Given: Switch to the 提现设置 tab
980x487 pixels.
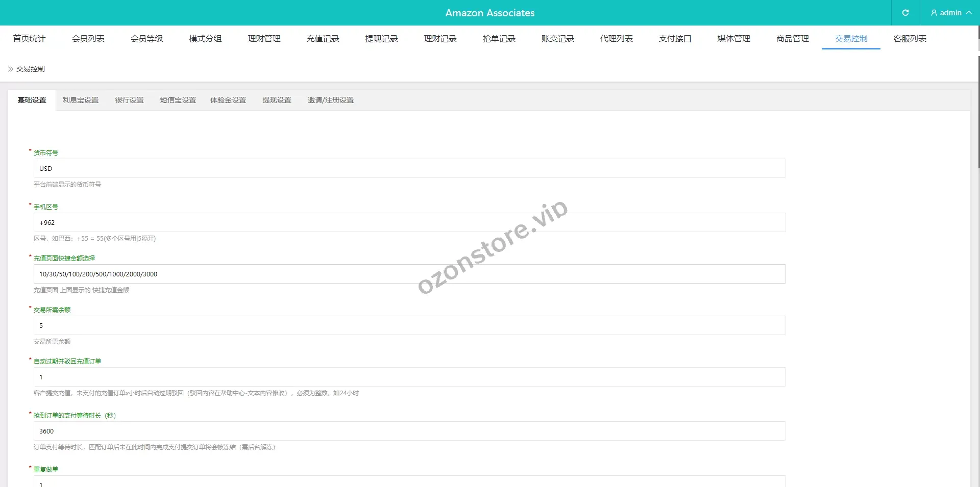Looking at the screenshot, I should [x=276, y=100].
